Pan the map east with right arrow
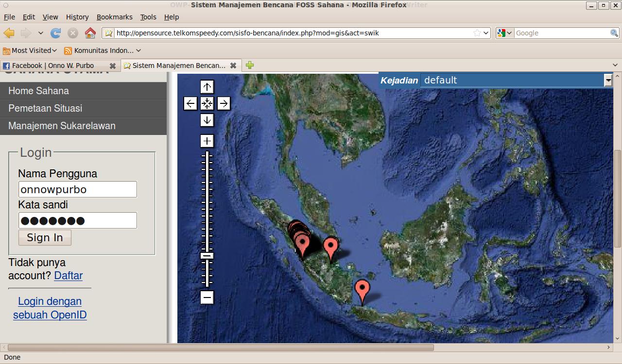Viewport: 622px width, 364px height. coord(224,103)
